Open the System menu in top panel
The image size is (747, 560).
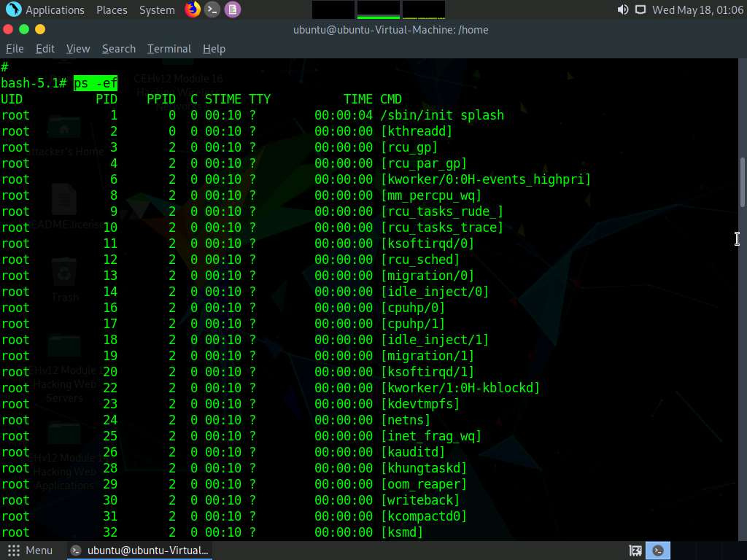[157, 10]
